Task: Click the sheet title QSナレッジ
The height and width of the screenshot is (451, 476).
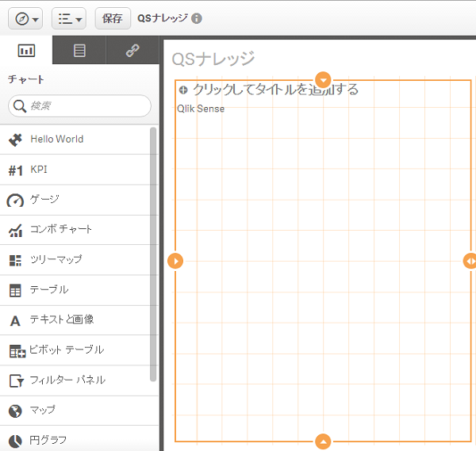Action: point(213,59)
